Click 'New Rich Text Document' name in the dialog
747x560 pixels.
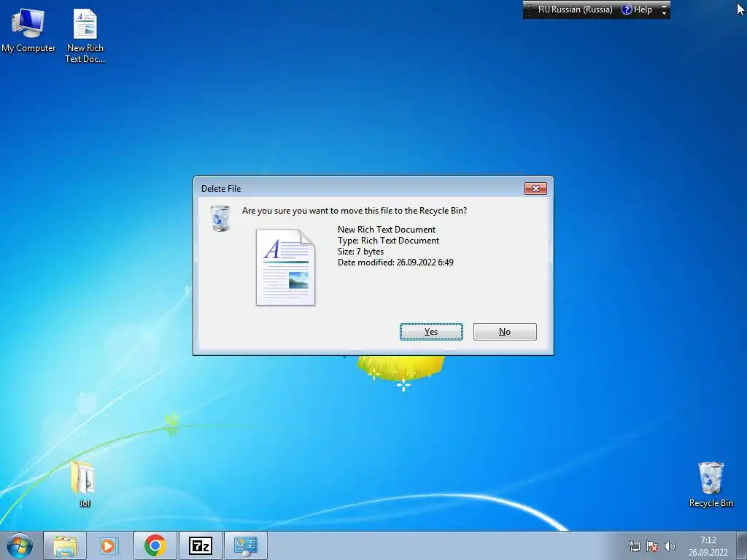[387, 230]
